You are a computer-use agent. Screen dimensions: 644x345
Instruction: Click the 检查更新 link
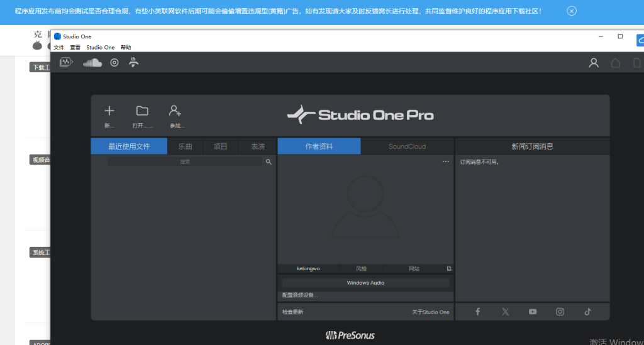coord(292,312)
